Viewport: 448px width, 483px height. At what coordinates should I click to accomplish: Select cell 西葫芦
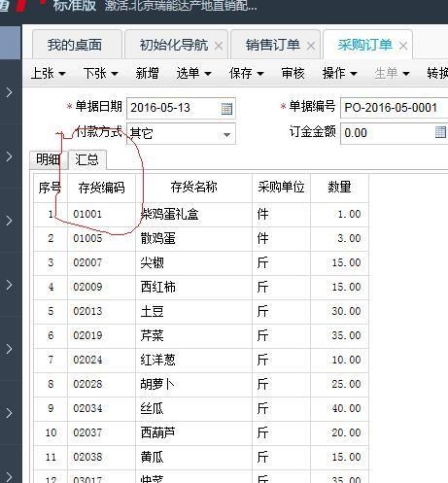(x=193, y=433)
